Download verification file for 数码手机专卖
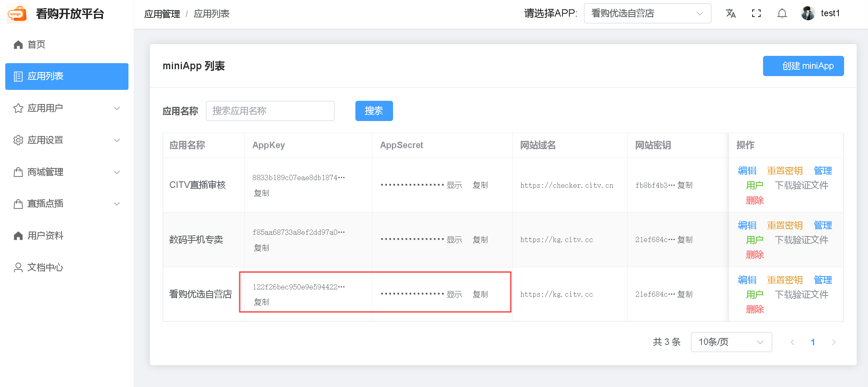This screenshot has width=868, height=387. pyautogui.click(x=802, y=240)
